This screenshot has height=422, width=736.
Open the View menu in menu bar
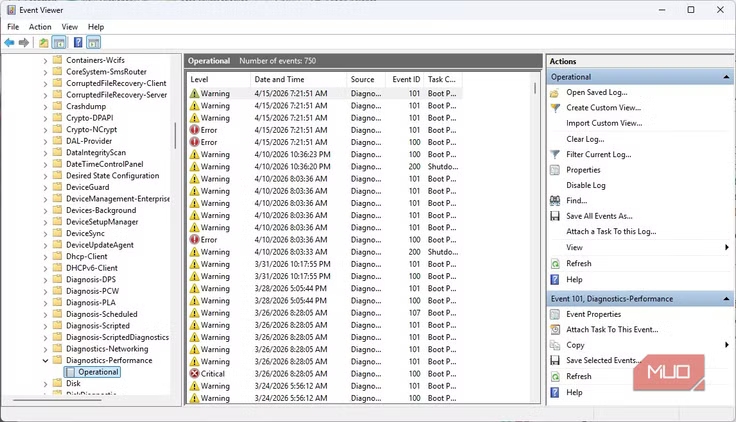pyautogui.click(x=69, y=27)
